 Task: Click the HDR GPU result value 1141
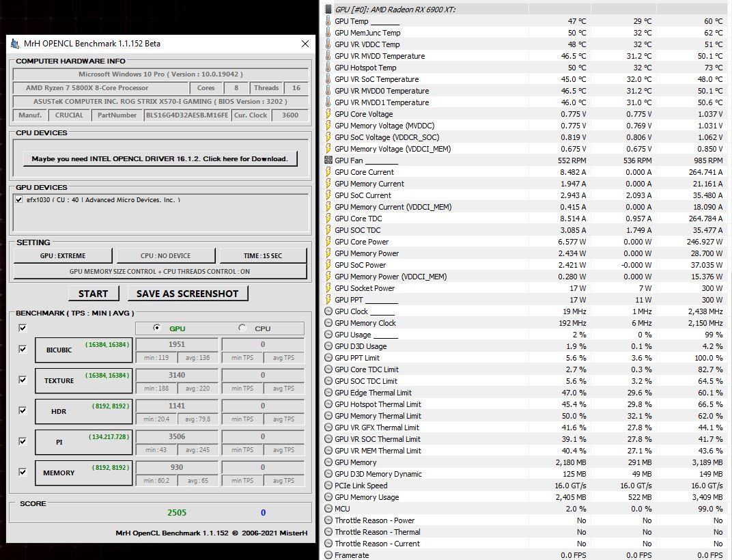pos(177,406)
